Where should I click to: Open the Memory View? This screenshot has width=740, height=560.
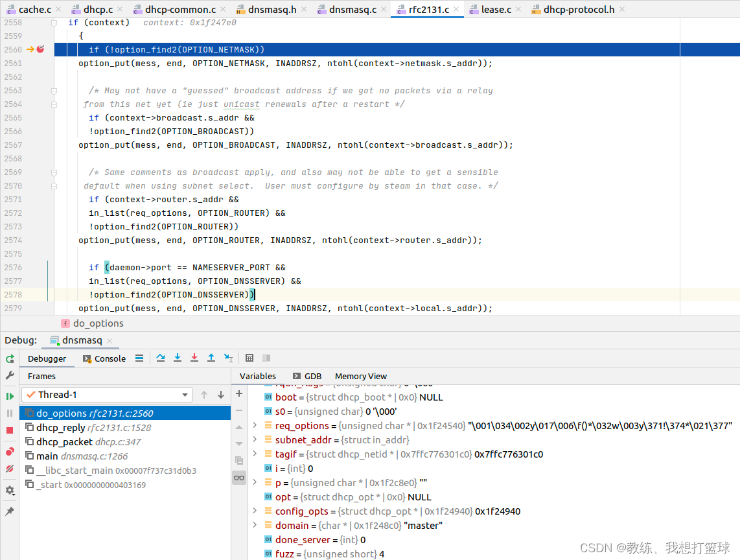pyautogui.click(x=360, y=376)
